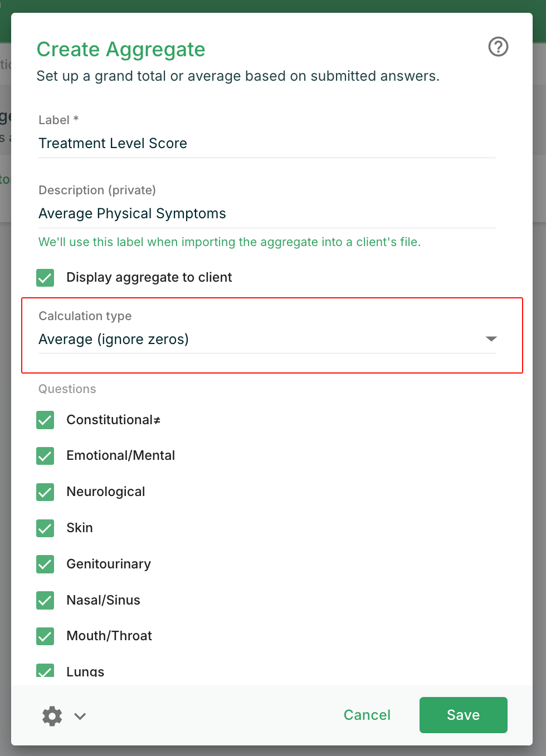Uncheck the Mouth/Throat question

[45, 636]
